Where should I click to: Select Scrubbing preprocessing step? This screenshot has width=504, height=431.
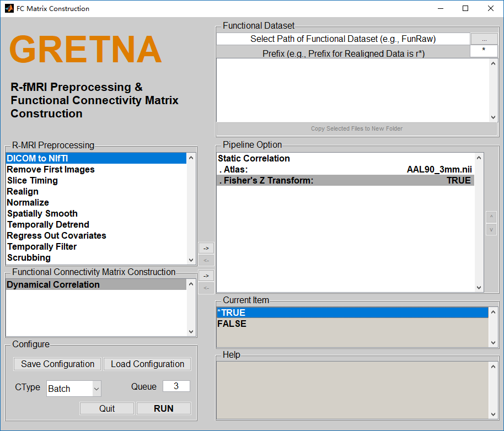[96, 257]
